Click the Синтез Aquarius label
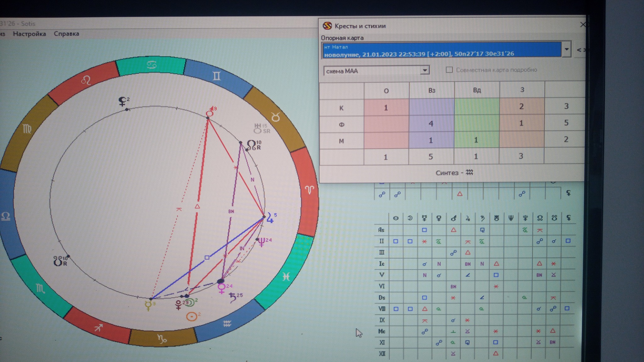Viewport: 644px width, 362px height. coord(454,173)
